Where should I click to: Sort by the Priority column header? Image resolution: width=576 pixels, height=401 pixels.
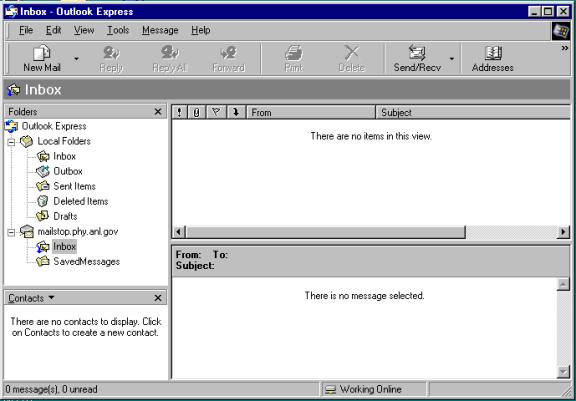[179, 112]
